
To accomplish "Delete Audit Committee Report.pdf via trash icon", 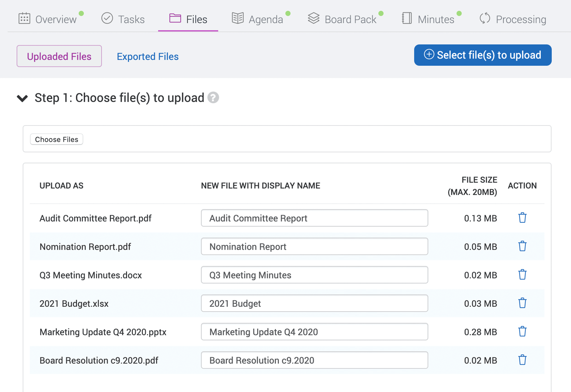I will click(522, 218).
